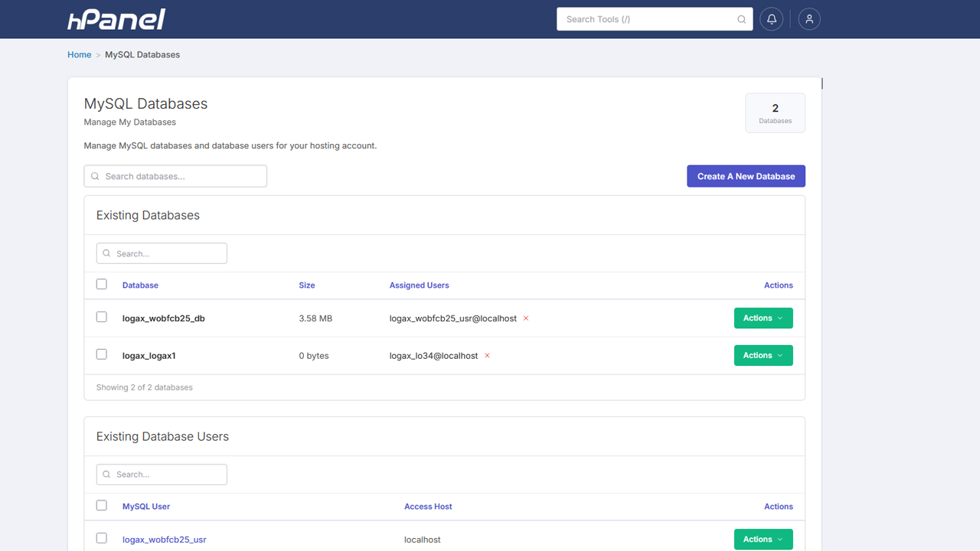This screenshot has height=551, width=980.
Task: Sort users by the MySQL User column
Action: tap(146, 507)
